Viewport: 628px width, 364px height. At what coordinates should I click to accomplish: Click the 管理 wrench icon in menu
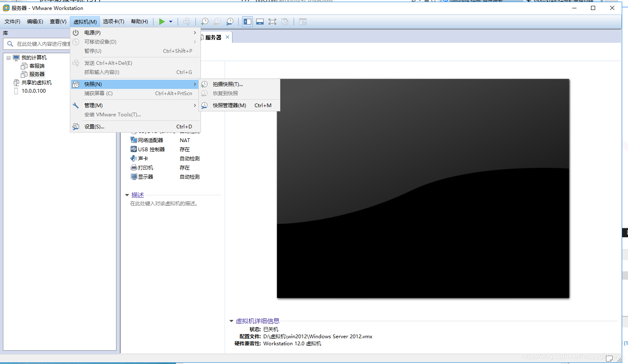(76, 106)
